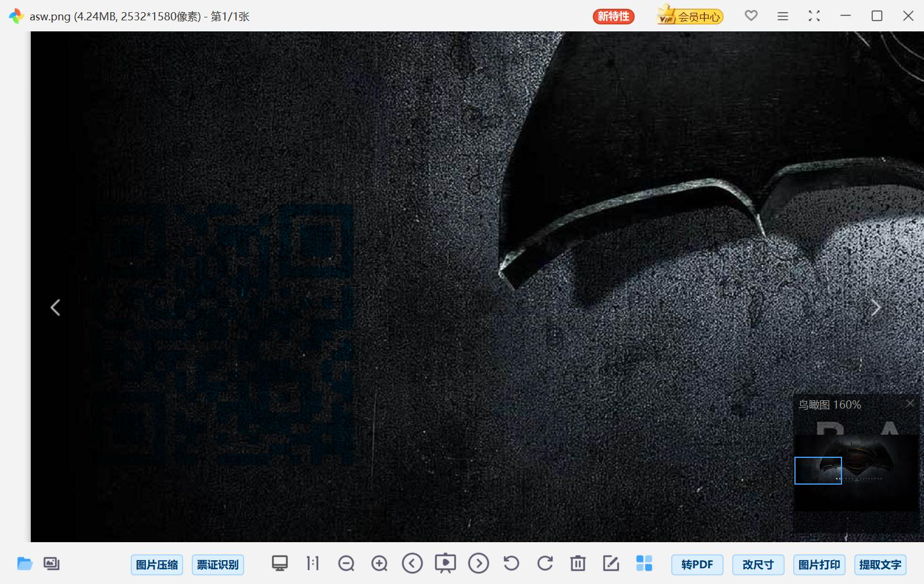Viewport: 924px width, 584px height.
Task: Click the 图片压缩 button
Action: click(157, 565)
